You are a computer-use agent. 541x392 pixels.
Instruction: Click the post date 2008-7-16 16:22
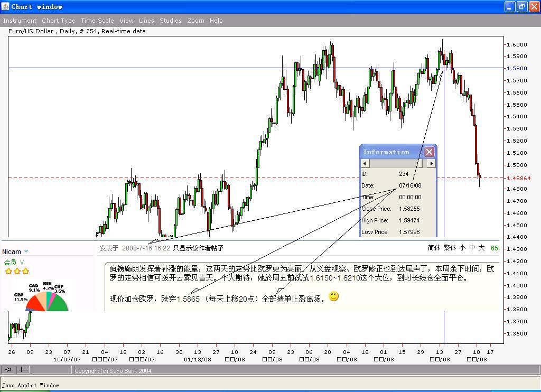point(146,248)
